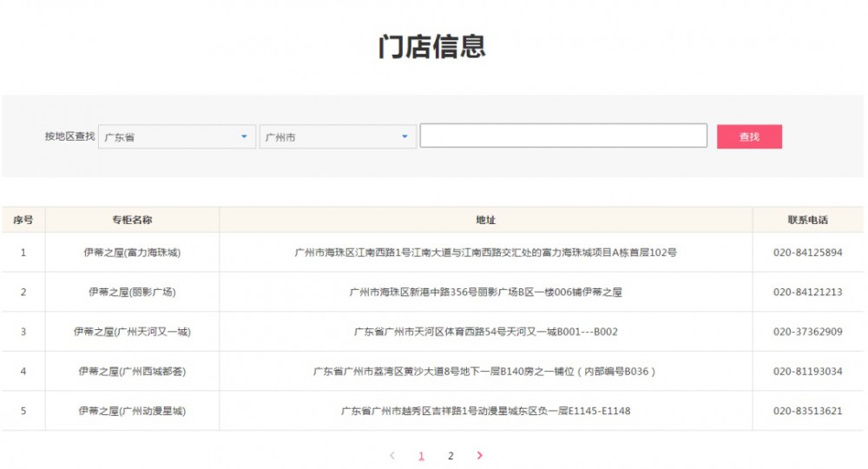The height and width of the screenshot is (469, 868).
Task: Select page 2 in pagination
Action: [450, 456]
